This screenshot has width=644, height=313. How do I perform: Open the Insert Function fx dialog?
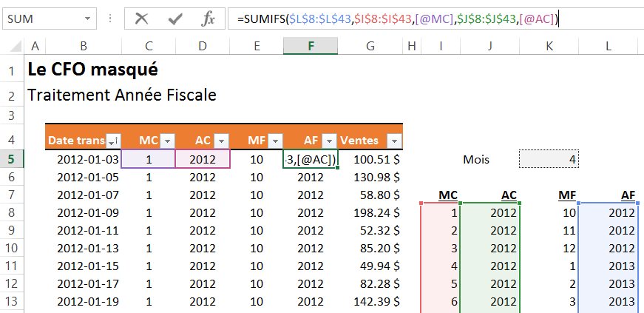click(209, 18)
